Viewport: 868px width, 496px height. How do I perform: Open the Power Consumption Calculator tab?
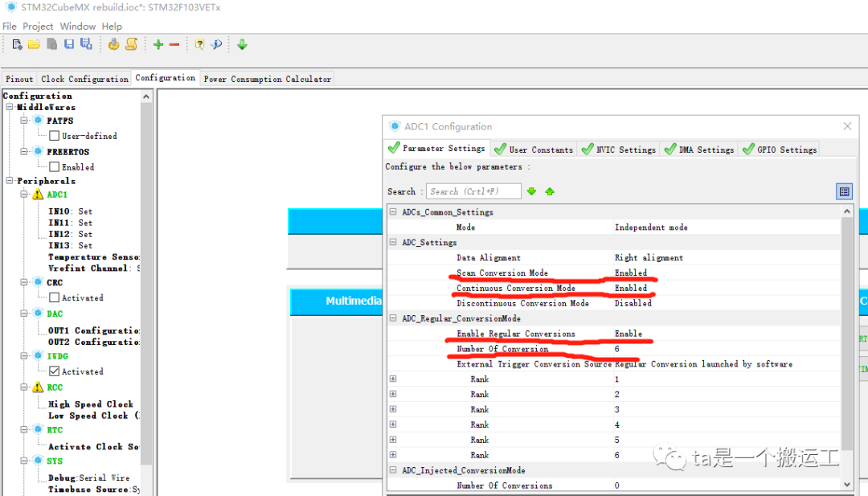[x=268, y=79]
